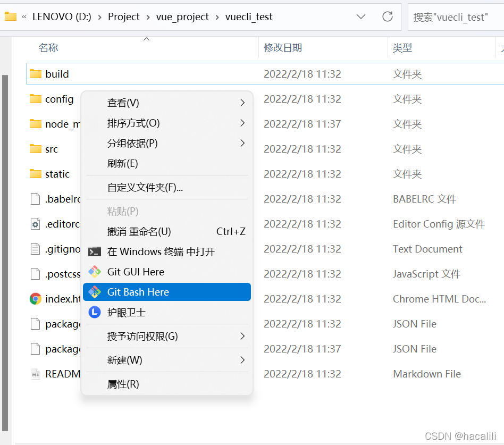The width and height of the screenshot is (504, 445).
Task: Click the JavaScript 文件 type cell
Action: pos(426,274)
